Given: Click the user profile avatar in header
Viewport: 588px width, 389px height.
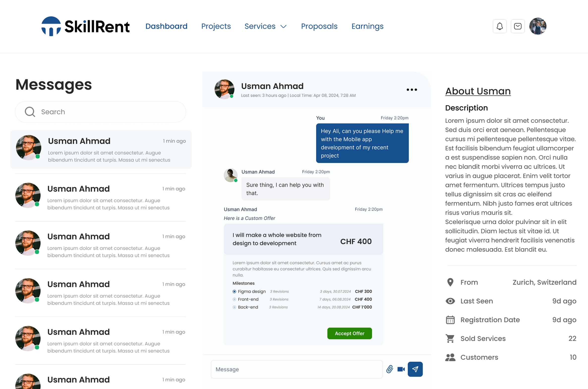Looking at the screenshot, I should [x=538, y=26].
